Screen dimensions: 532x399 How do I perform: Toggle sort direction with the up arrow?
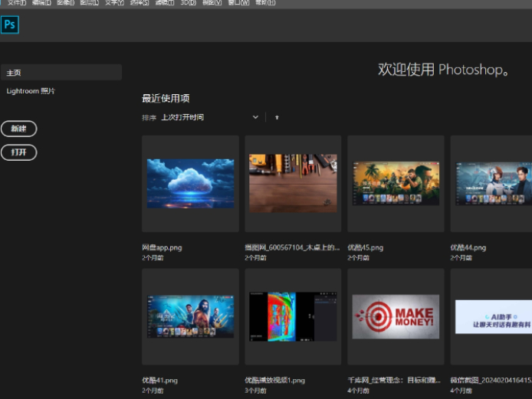(277, 117)
